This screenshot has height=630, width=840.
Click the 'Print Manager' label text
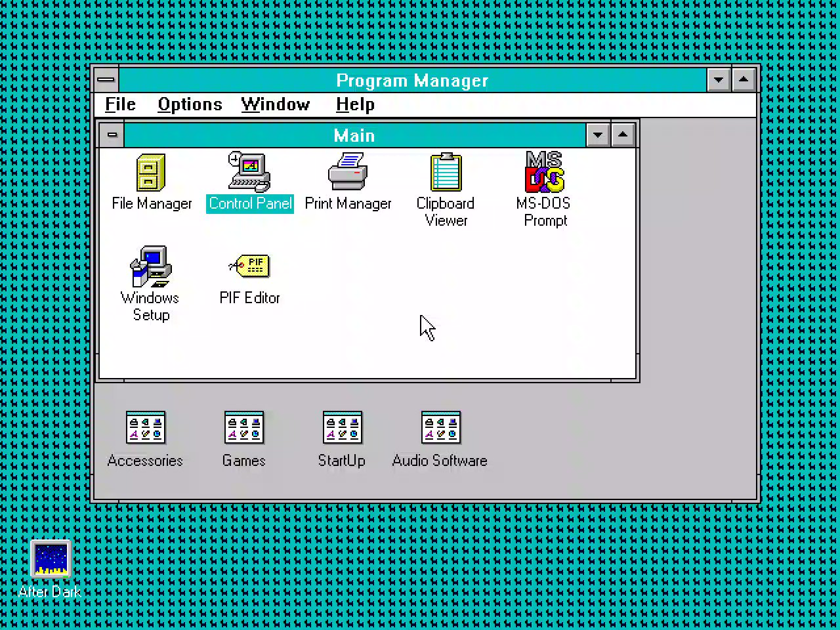(348, 203)
